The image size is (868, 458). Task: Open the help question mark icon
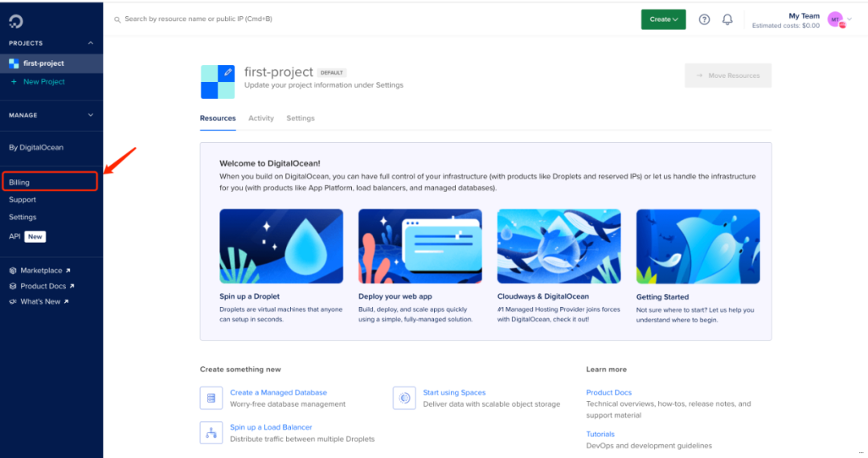pyautogui.click(x=704, y=19)
